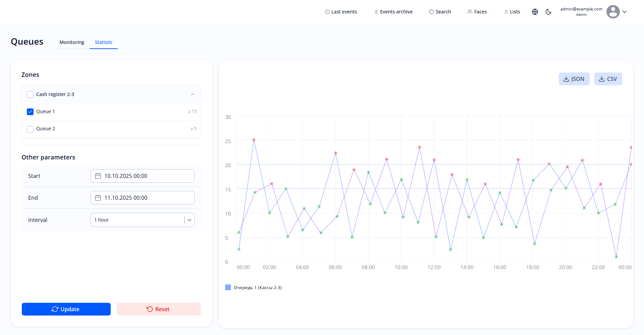Click the End date input field
The width and height of the screenshot is (644, 335).
click(148, 198)
